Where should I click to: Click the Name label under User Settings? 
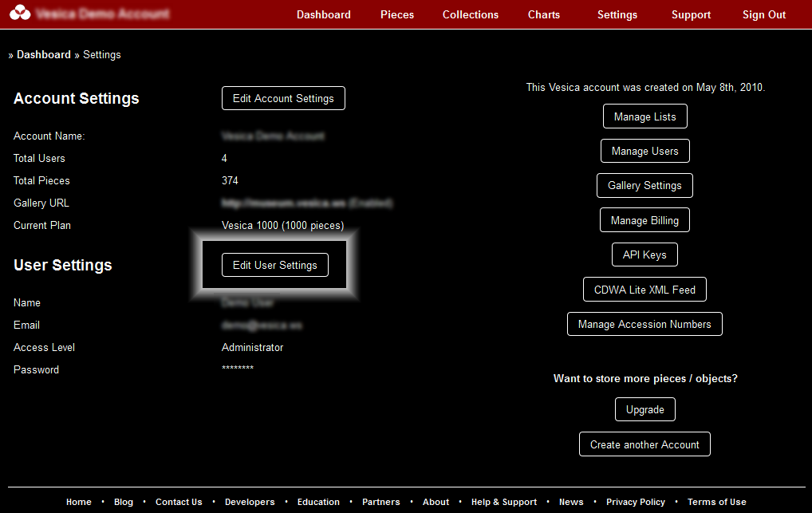27,302
